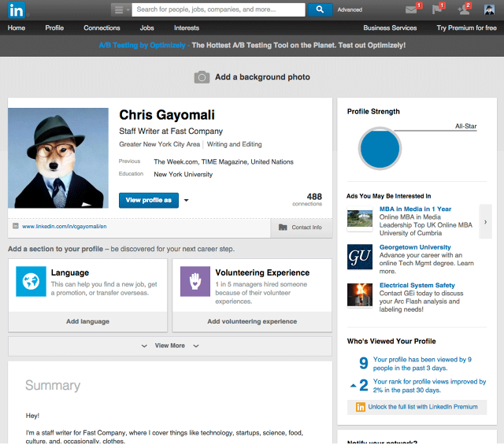Click the All-Star strength label
This screenshot has height=444, width=504.
(x=465, y=126)
